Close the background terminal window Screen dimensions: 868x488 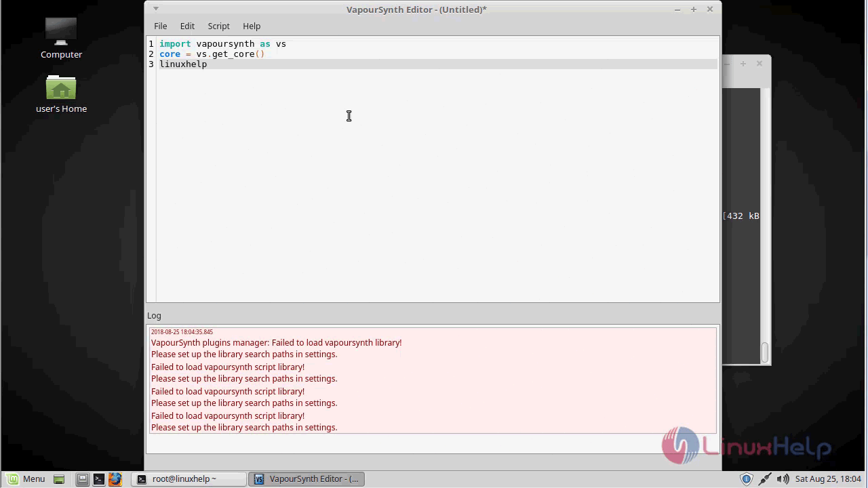click(759, 64)
